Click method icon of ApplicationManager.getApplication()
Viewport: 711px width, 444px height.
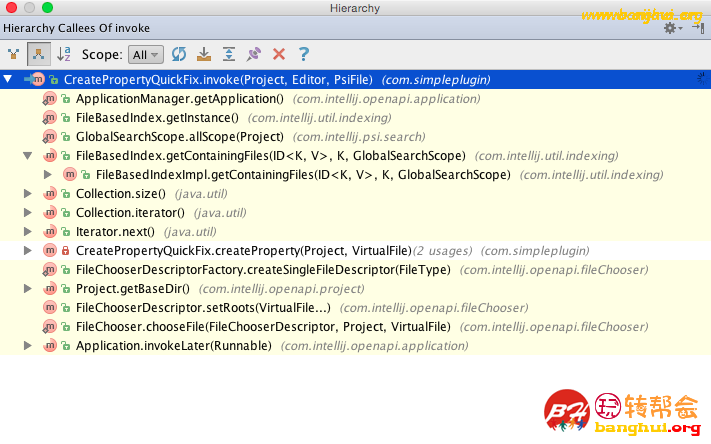(x=49, y=98)
